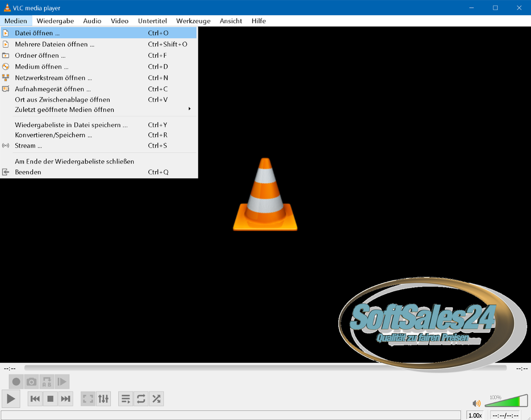
Task: Click the remaining time label at right
Action: (522, 368)
